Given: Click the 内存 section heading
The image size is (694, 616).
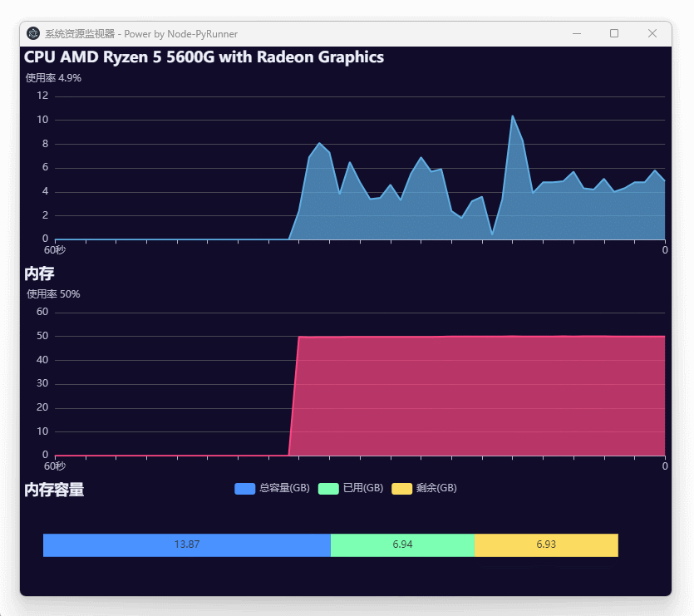Looking at the screenshot, I should [39, 274].
